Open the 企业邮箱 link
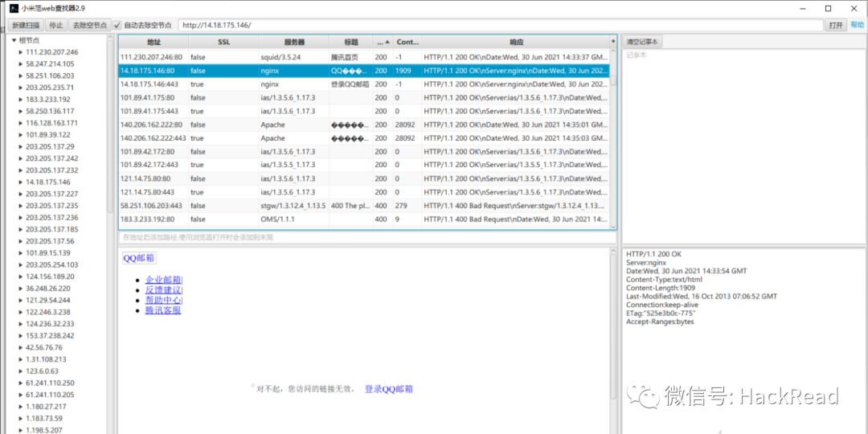Screen dimensions: 868x434 (x=162, y=280)
